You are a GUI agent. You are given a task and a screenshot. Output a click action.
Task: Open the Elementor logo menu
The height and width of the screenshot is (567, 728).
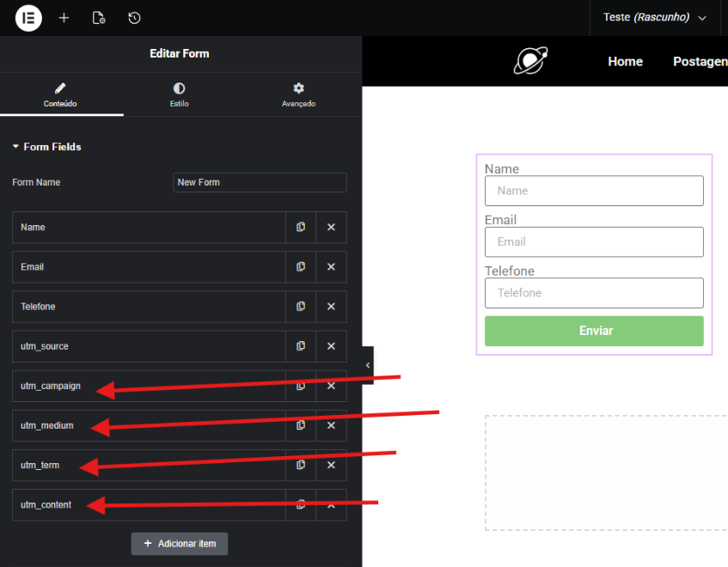click(x=28, y=17)
